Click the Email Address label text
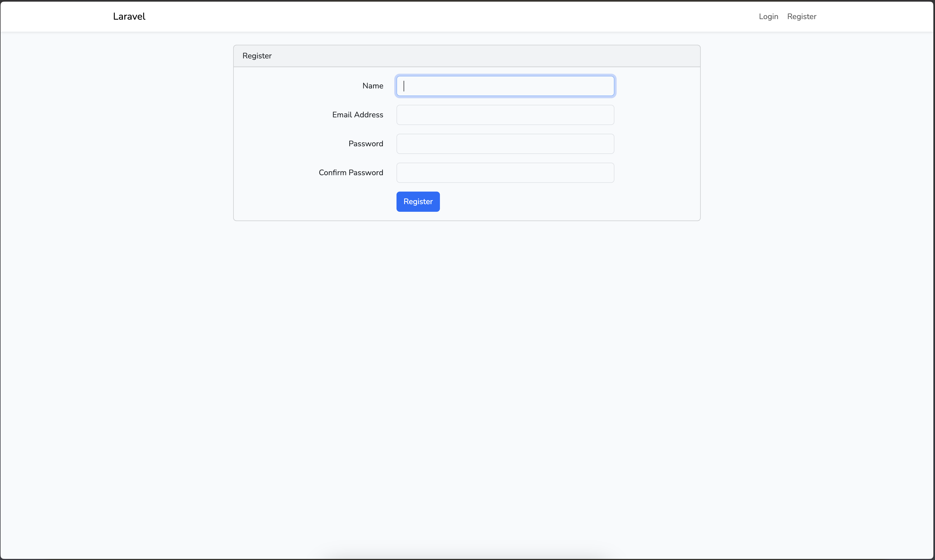Viewport: 935px width, 560px height. pos(357,115)
